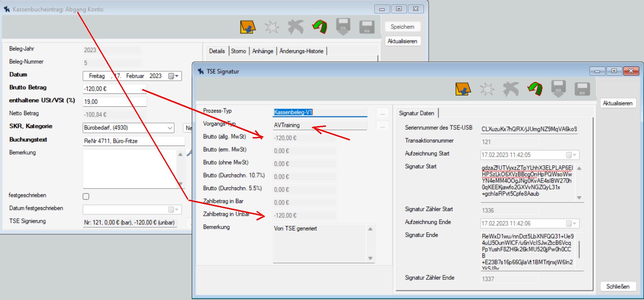Click the ellipsis button next to Prozess-Typ
Image resolution: width=644 pixels, height=300 pixels.
(x=382, y=114)
